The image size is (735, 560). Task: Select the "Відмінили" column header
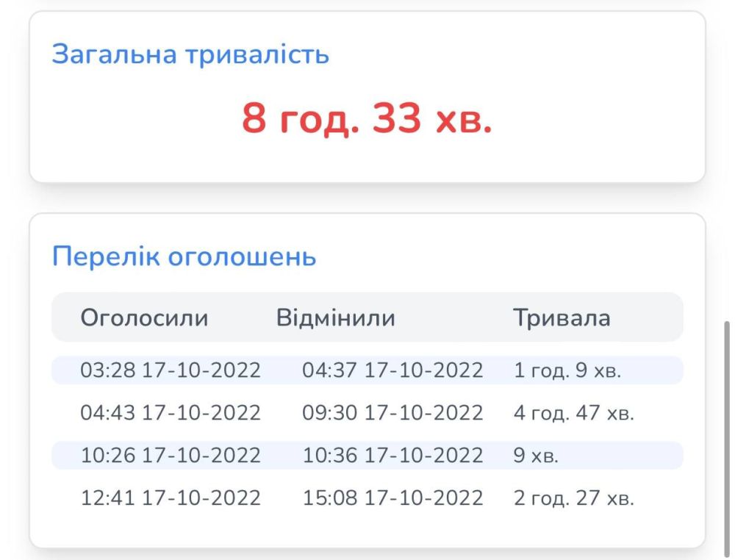[x=336, y=317]
